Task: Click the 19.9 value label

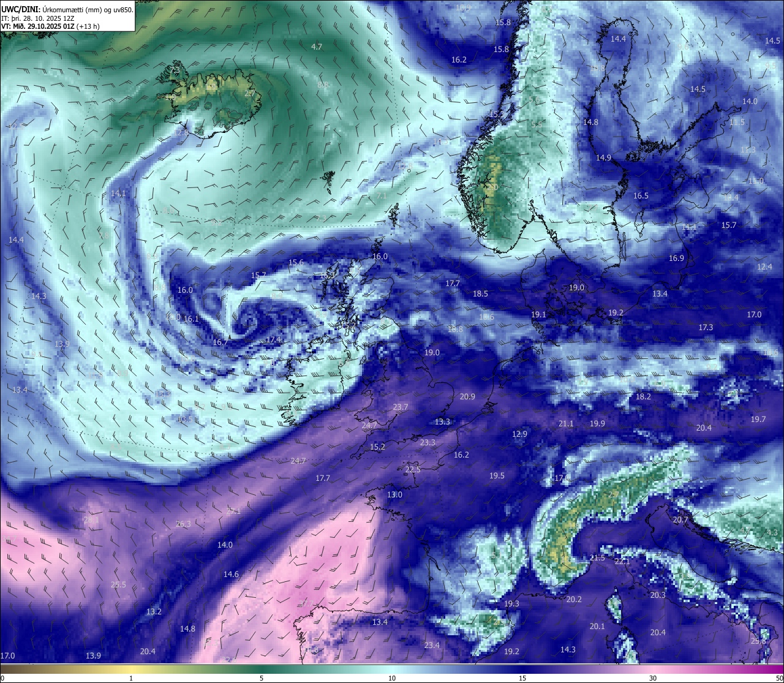Action: (x=597, y=424)
